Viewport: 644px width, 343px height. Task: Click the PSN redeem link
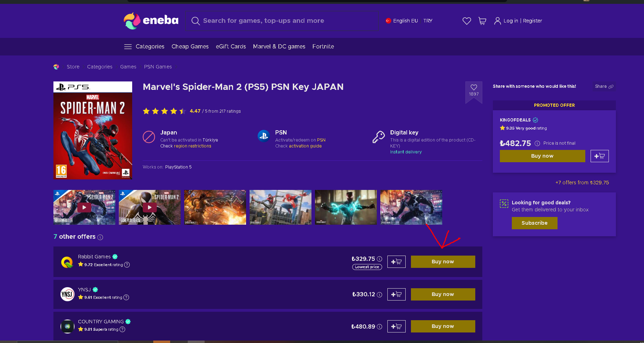[x=321, y=140]
